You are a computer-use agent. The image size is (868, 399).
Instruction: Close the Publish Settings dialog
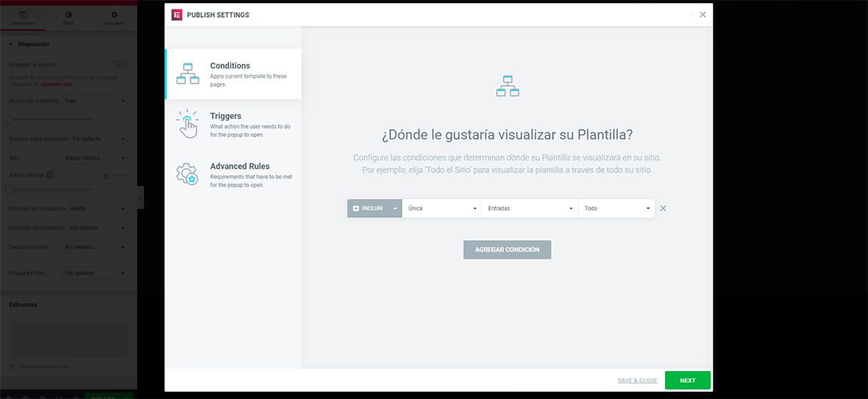pyautogui.click(x=702, y=15)
